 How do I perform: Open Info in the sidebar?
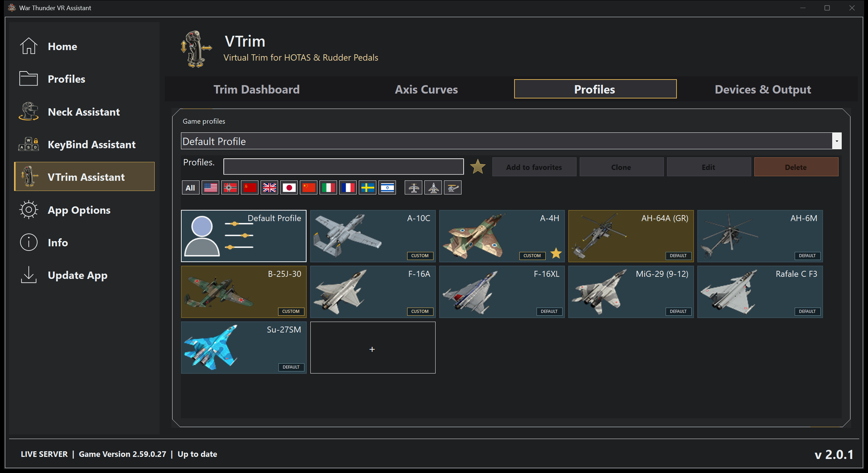84,242
